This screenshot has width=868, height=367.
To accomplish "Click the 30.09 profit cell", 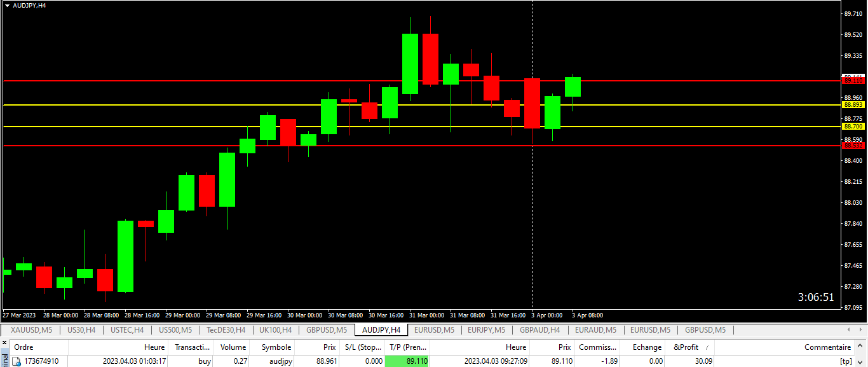I will tap(689, 361).
